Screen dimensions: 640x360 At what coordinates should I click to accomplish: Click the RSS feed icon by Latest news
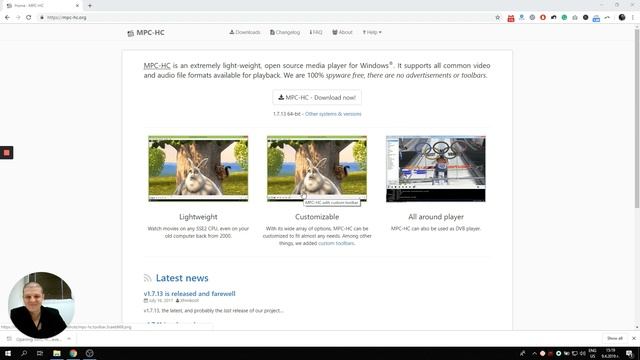pos(147,278)
